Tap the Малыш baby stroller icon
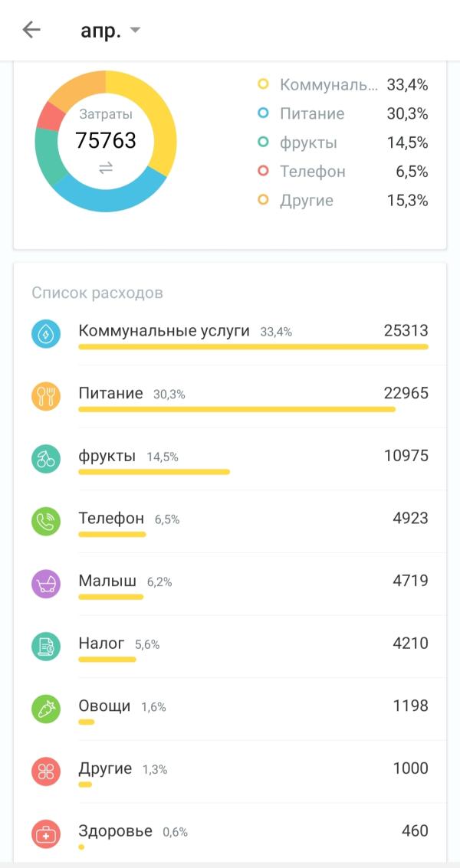Image resolution: width=460 pixels, height=868 pixels. tap(46, 584)
